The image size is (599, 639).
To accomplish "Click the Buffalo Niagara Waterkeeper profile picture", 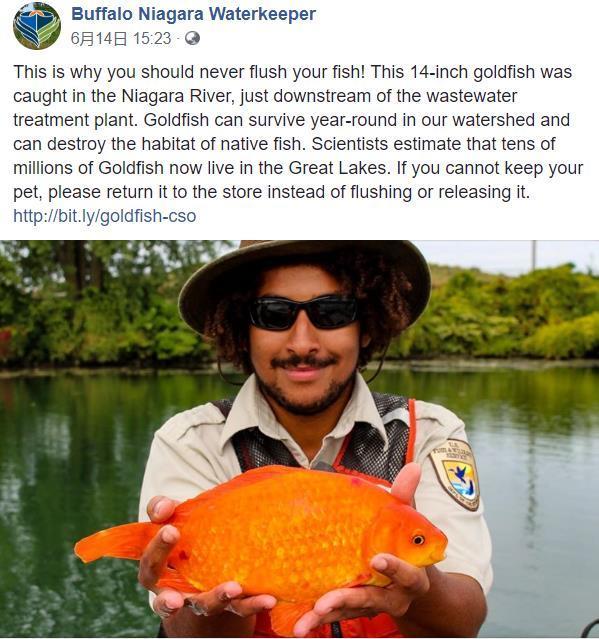I will click(x=37, y=26).
